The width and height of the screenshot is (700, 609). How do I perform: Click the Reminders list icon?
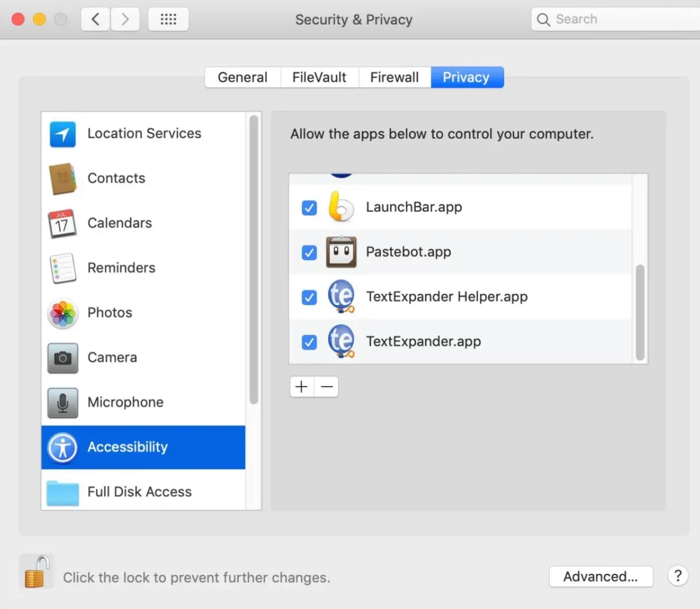62,268
